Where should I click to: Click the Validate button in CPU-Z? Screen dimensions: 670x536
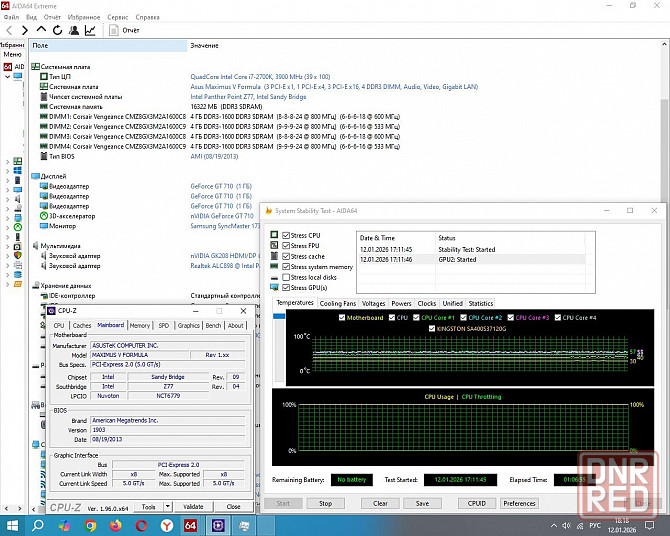[x=194, y=507]
